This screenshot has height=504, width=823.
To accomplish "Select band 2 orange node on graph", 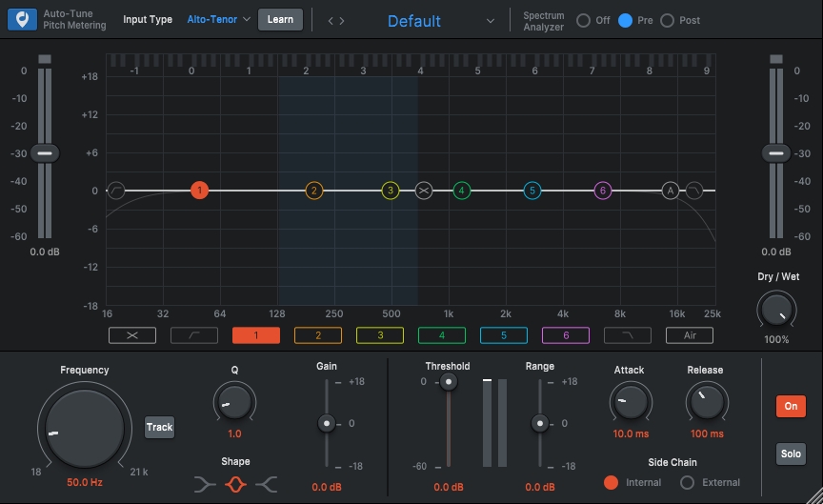I will click(x=314, y=190).
